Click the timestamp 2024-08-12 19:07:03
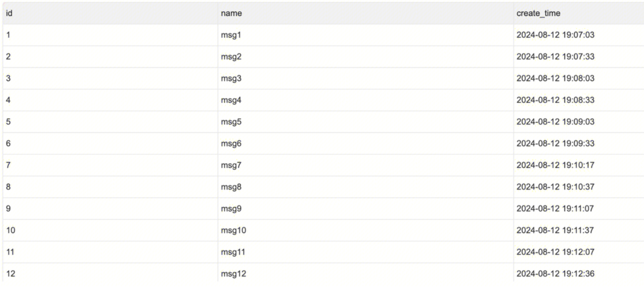The height and width of the screenshot is (288, 644). pyautogui.click(x=555, y=35)
